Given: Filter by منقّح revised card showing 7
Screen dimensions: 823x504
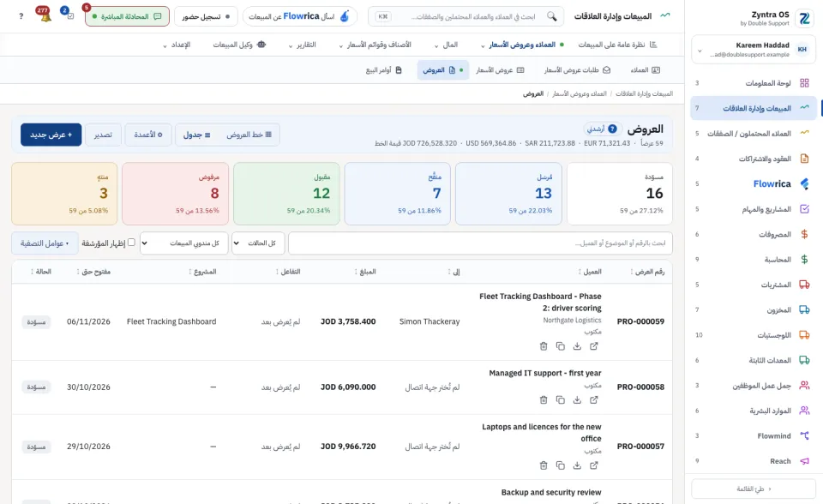Looking at the screenshot, I should point(397,194).
